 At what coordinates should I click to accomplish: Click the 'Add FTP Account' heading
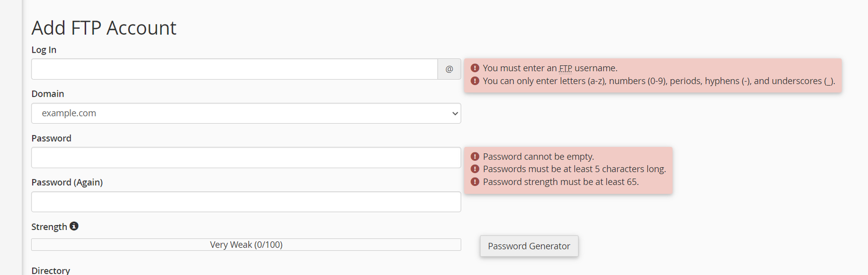(104, 28)
